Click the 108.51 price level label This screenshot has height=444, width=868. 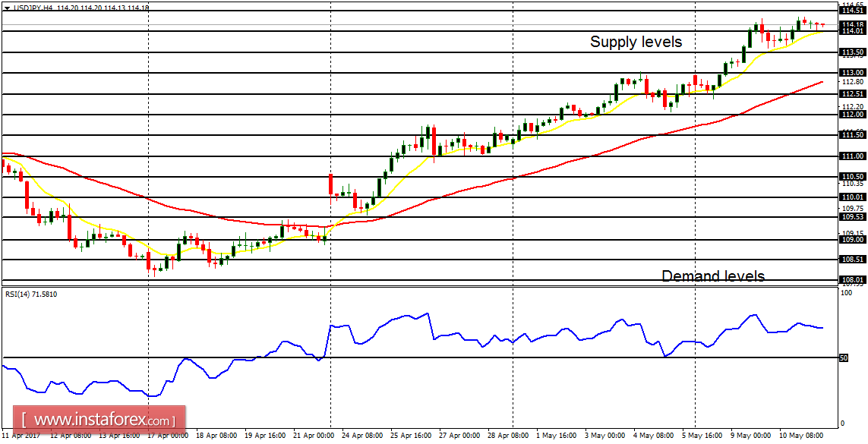pyautogui.click(x=853, y=260)
